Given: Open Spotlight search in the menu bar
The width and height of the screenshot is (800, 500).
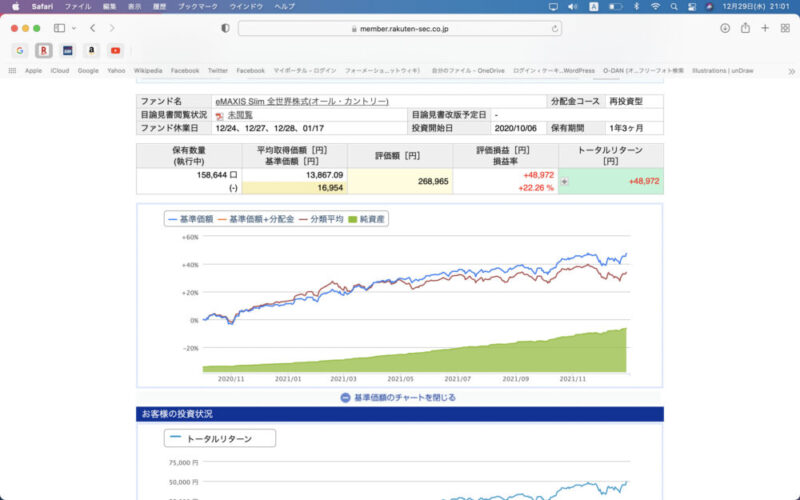Looking at the screenshot, I should click(674, 7).
